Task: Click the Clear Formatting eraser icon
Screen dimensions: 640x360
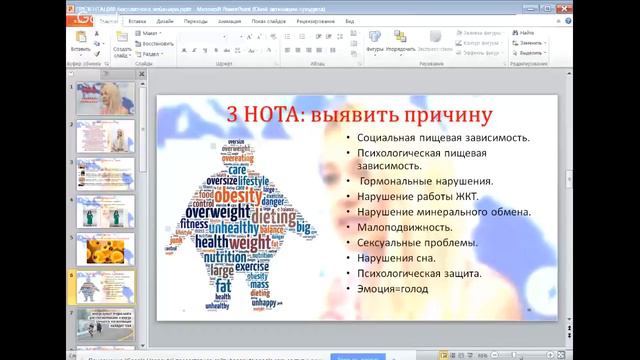Action: point(273,37)
